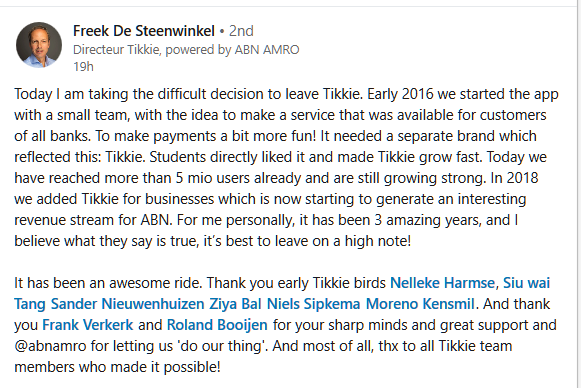Open Nelleke Harmse's mentioned profile

pyautogui.click(x=442, y=283)
